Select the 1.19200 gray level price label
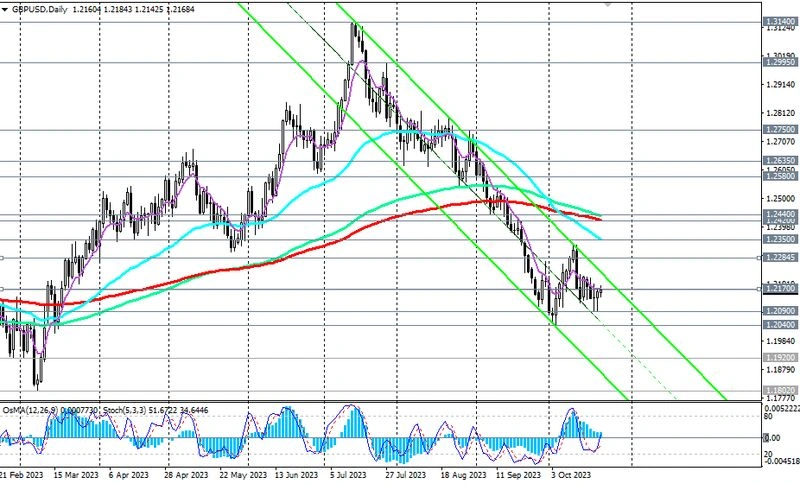 pos(781,358)
